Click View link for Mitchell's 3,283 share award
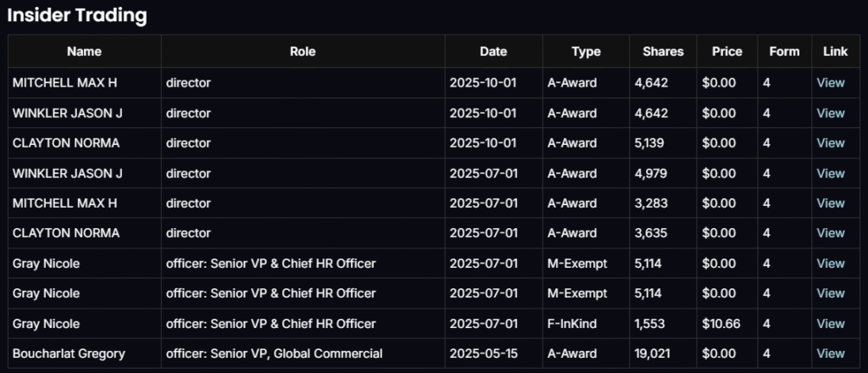 [x=830, y=203]
